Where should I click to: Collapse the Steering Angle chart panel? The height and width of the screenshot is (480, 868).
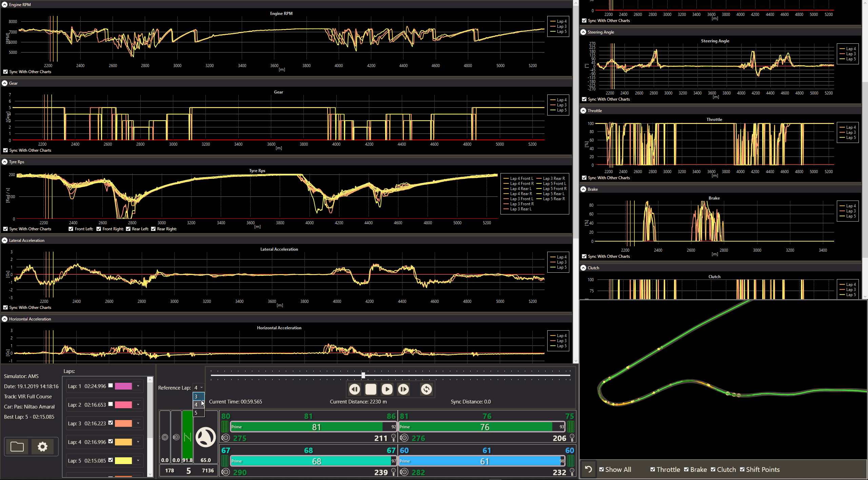coord(583,32)
